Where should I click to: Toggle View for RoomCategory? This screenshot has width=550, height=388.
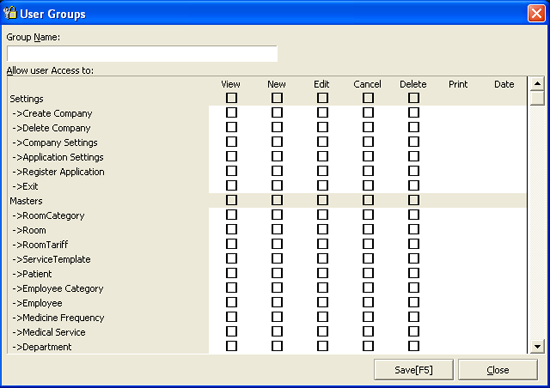point(232,215)
